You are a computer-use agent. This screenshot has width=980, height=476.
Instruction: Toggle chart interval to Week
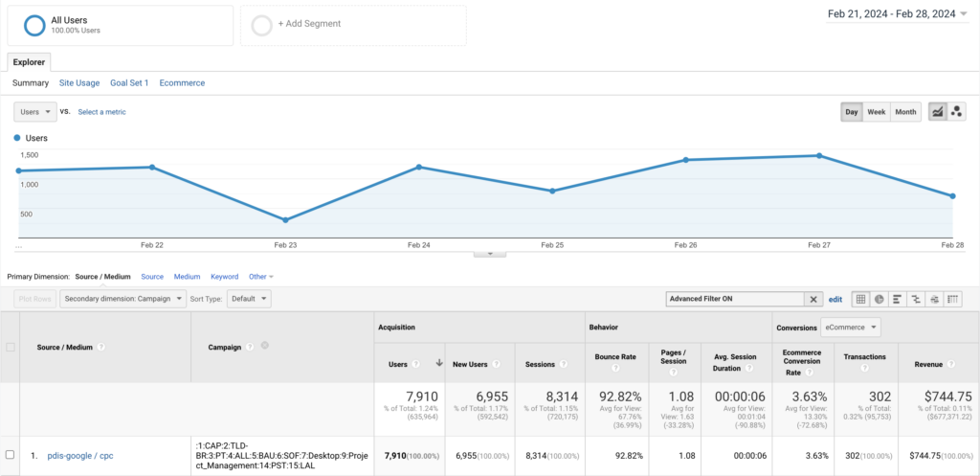coord(876,112)
